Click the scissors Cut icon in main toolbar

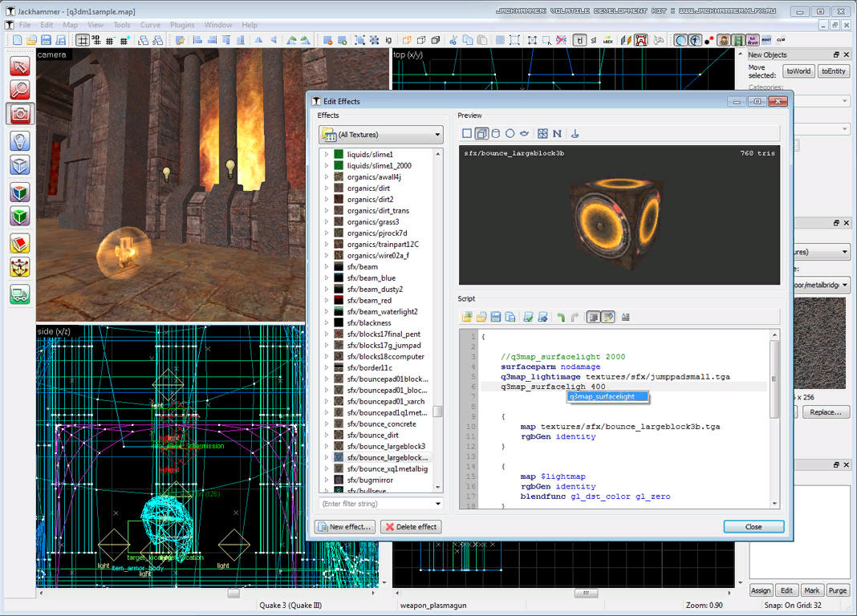(x=453, y=40)
